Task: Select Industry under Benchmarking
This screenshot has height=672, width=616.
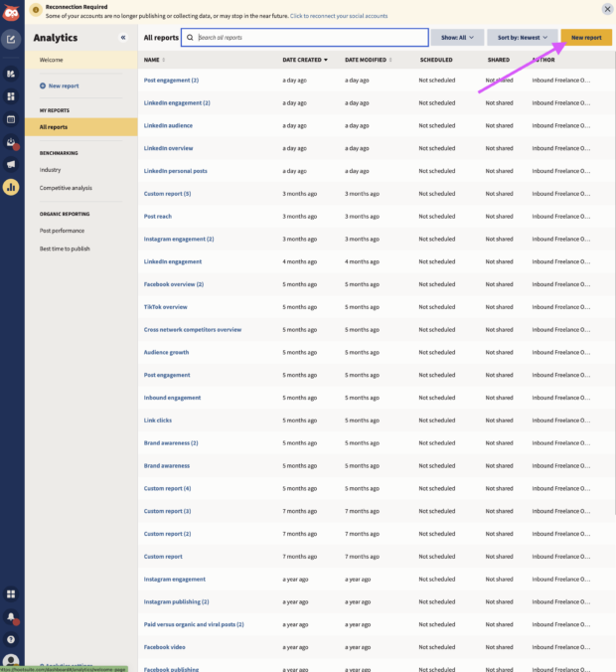Action: (x=50, y=170)
